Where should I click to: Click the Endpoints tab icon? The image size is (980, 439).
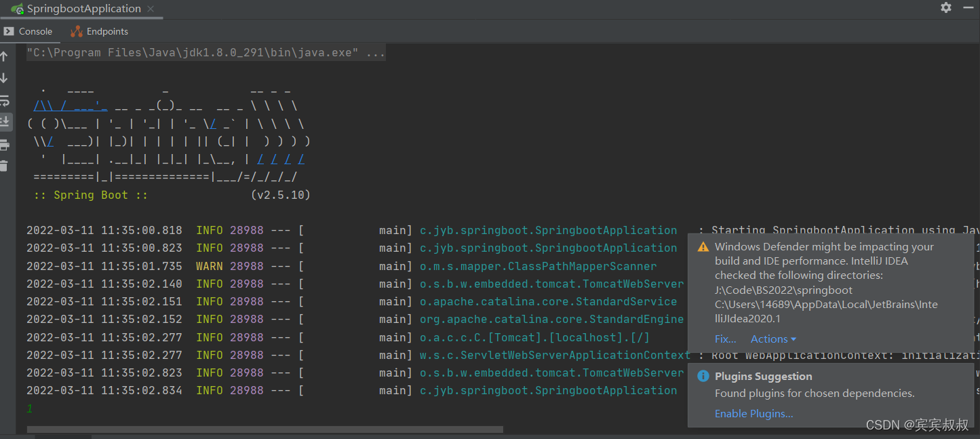[77, 31]
